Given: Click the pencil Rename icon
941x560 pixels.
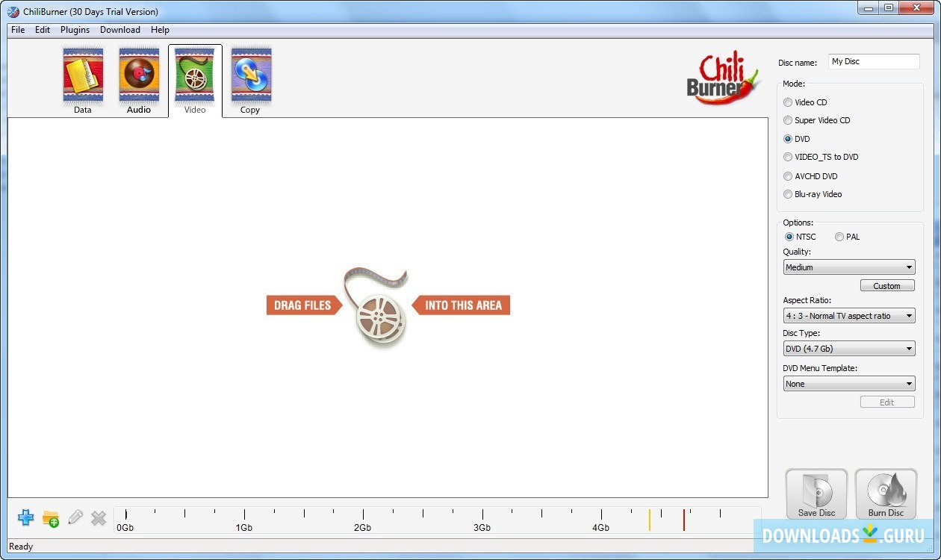Looking at the screenshot, I should pos(75,517).
